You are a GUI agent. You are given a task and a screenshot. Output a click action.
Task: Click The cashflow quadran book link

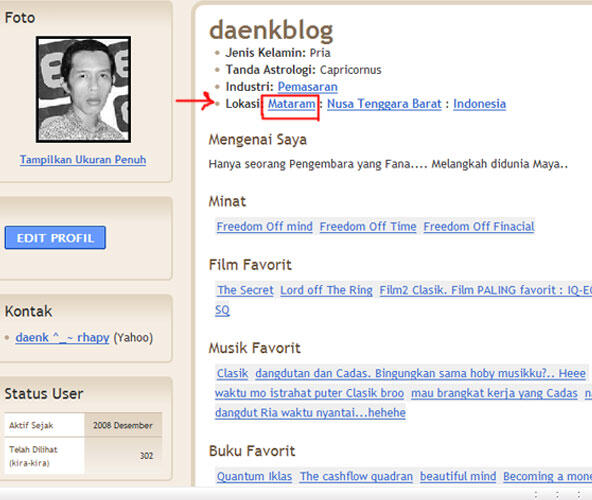point(356,476)
